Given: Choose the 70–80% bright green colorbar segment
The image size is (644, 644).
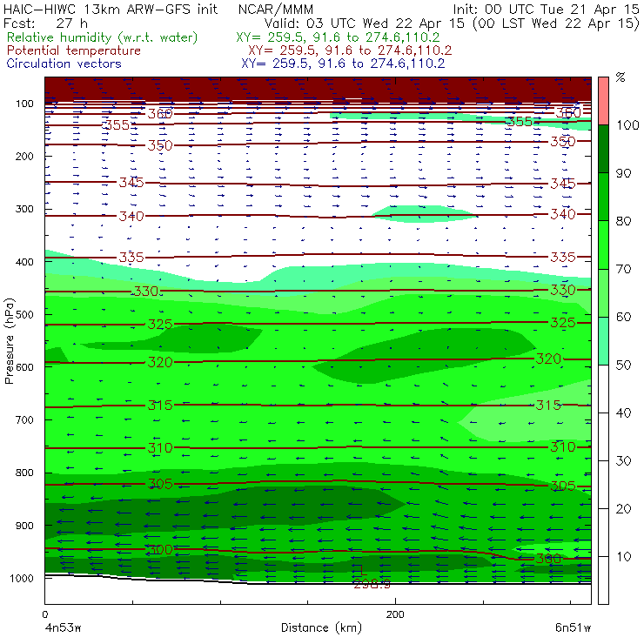Looking at the screenshot, I should pos(603,245).
